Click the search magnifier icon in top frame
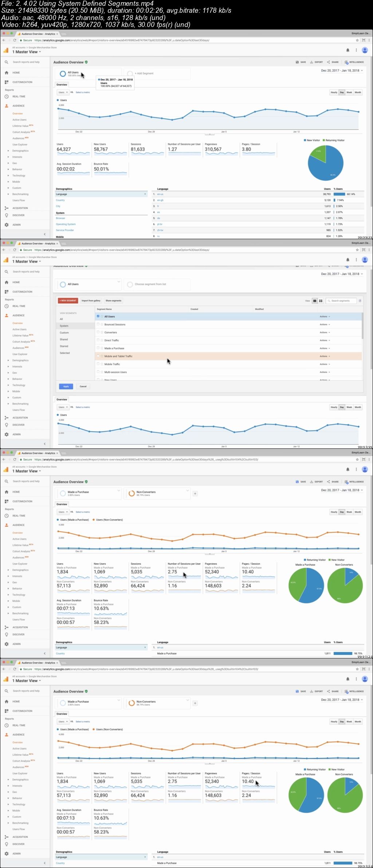This screenshot has width=373, height=868. [x=7, y=62]
